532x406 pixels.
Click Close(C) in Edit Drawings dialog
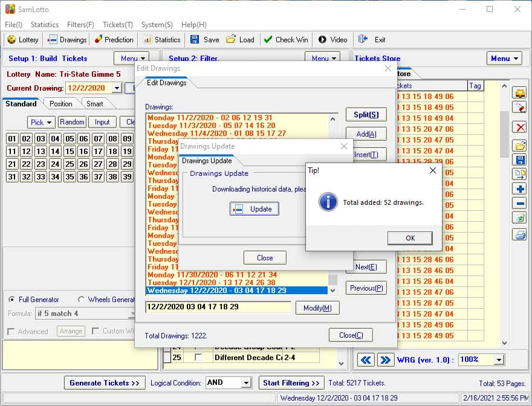[x=351, y=335]
